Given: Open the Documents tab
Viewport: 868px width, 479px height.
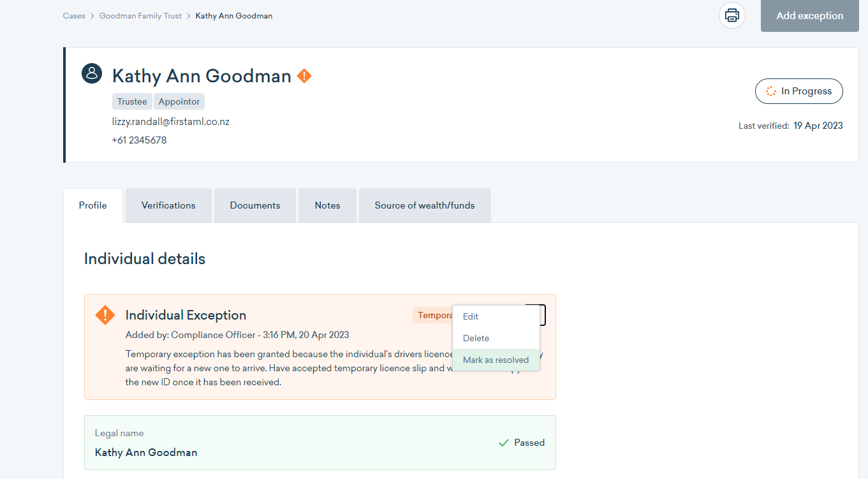Looking at the screenshot, I should [255, 205].
